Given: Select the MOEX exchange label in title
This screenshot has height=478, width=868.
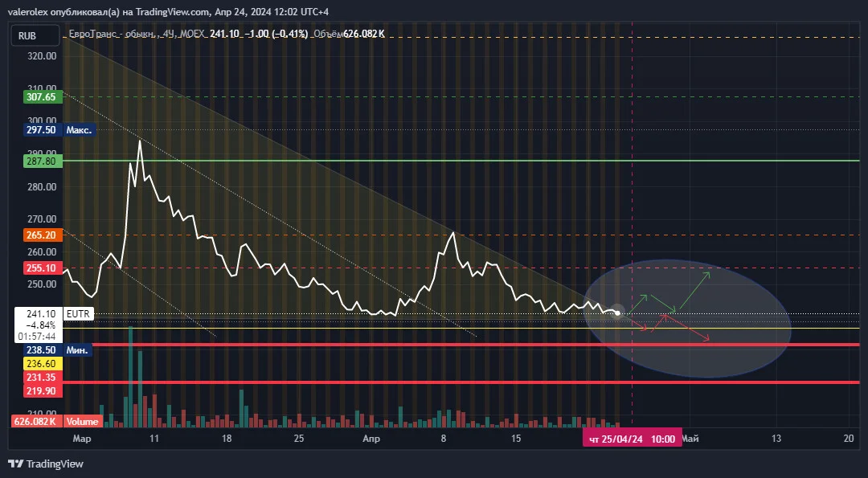Looking at the screenshot, I should click(193, 34).
